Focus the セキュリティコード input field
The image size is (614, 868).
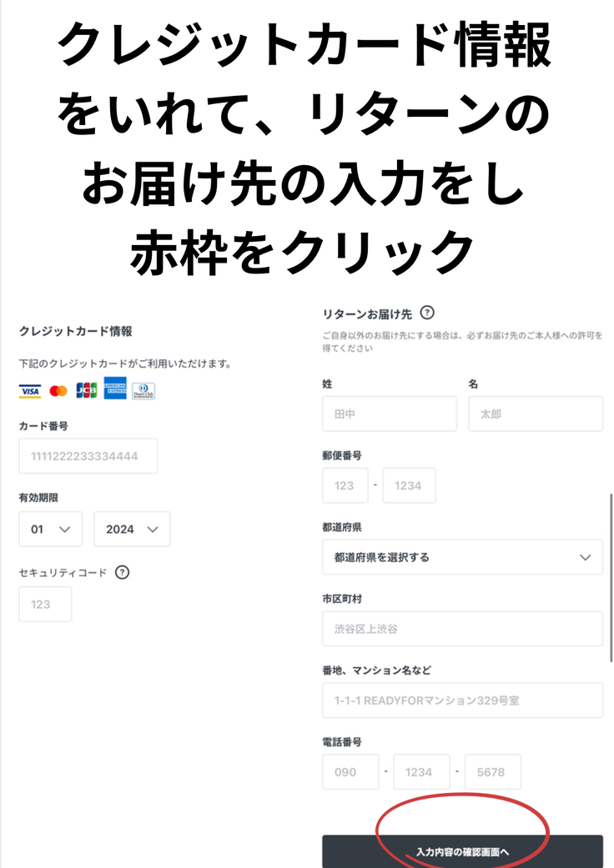[x=45, y=604]
